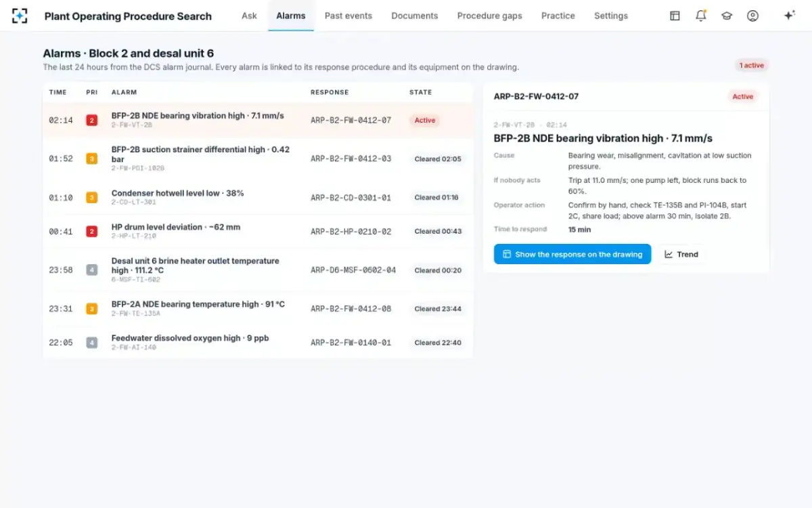Click the app logo icon

tap(20, 16)
